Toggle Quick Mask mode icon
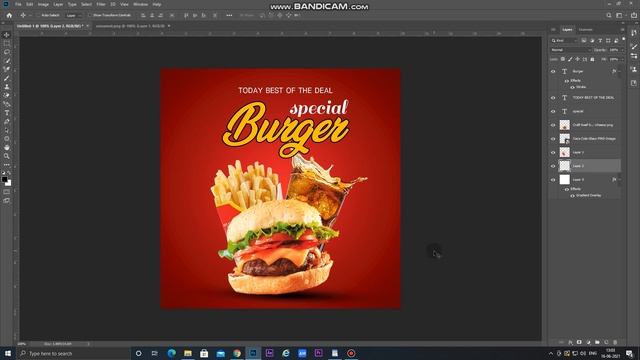The width and height of the screenshot is (640, 360). point(7,192)
